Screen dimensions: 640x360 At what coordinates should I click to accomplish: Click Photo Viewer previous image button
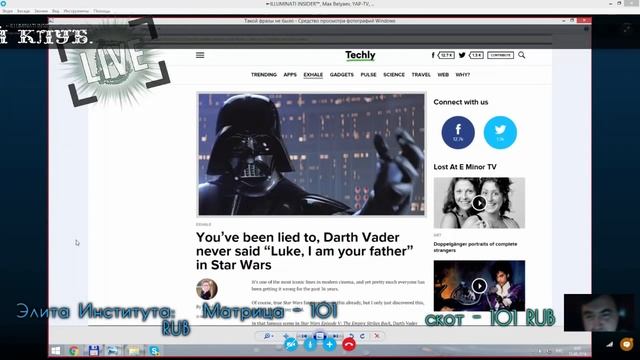304,336
